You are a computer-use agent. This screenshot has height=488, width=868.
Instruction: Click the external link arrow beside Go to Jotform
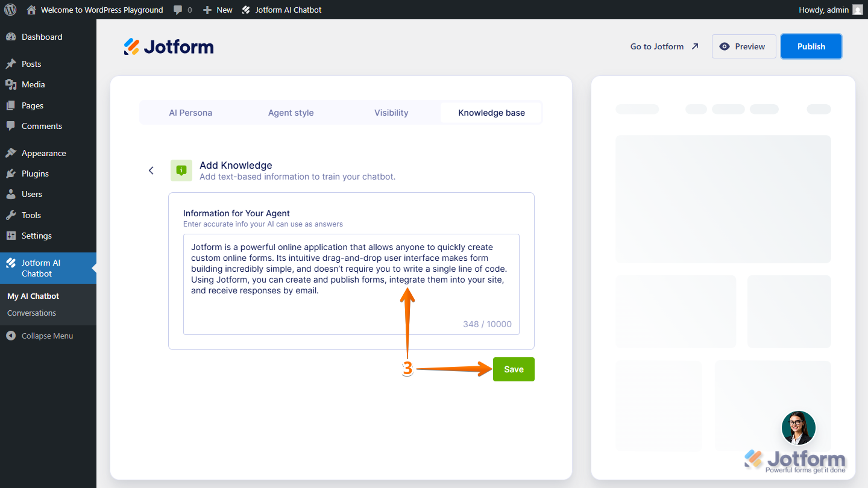coord(695,46)
